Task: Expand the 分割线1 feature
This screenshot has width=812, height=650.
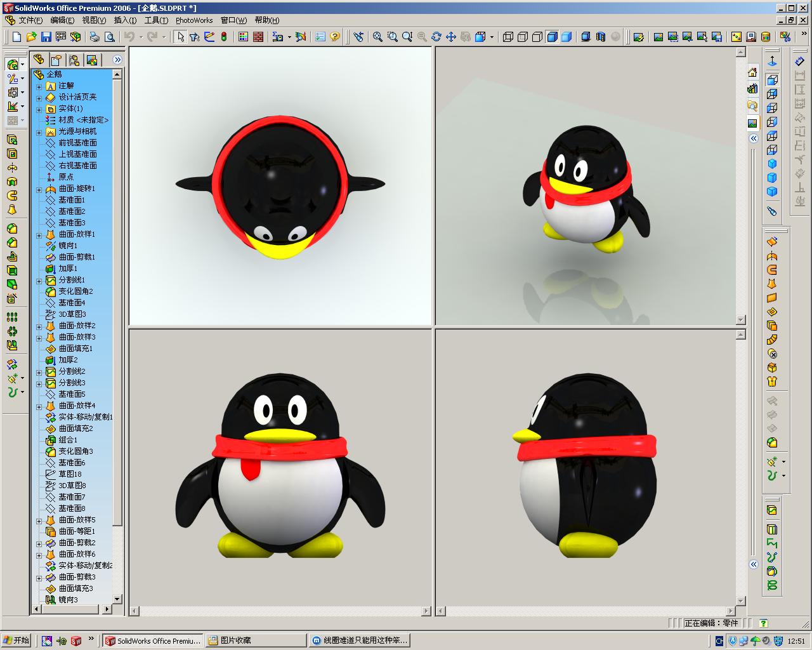Action: point(39,281)
